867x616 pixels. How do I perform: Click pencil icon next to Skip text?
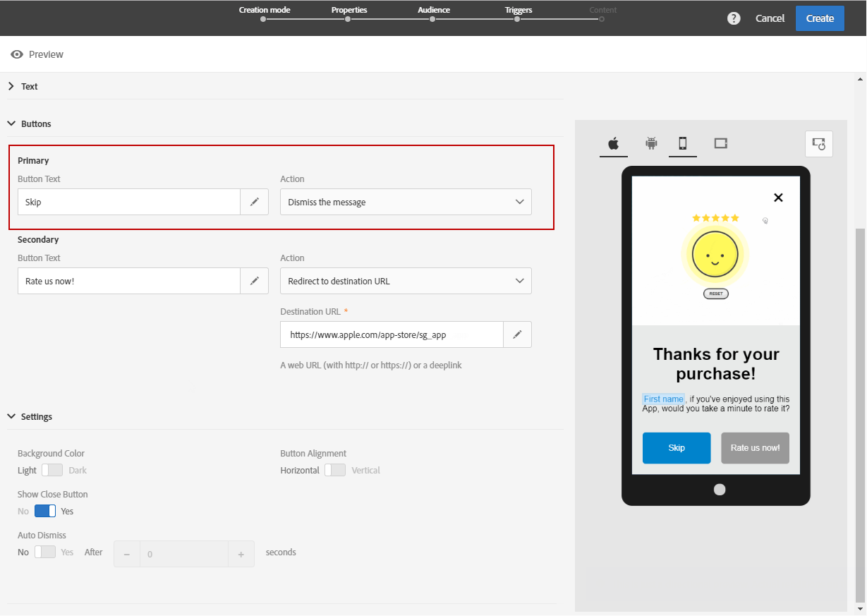[x=255, y=202]
